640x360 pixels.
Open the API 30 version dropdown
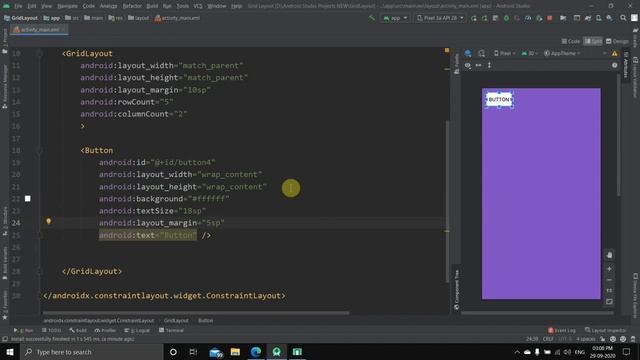[530, 53]
